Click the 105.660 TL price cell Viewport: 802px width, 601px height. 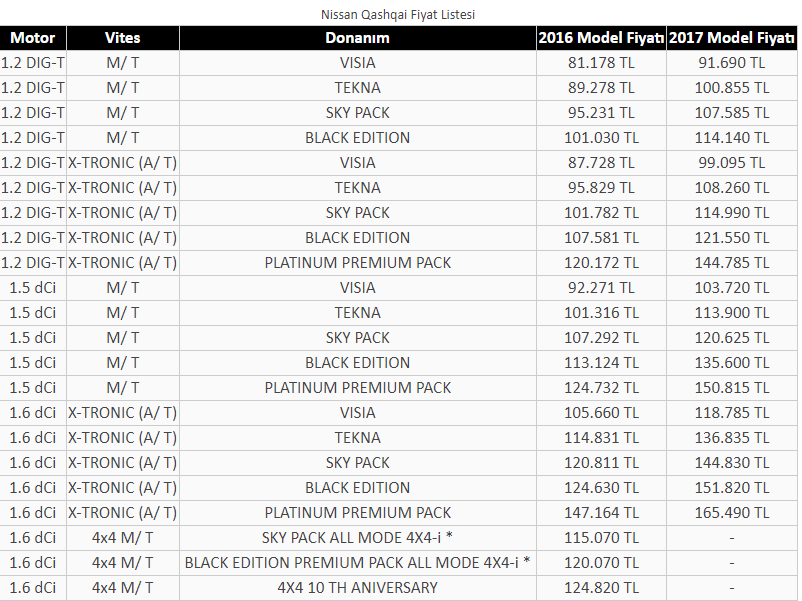point(601,413)
